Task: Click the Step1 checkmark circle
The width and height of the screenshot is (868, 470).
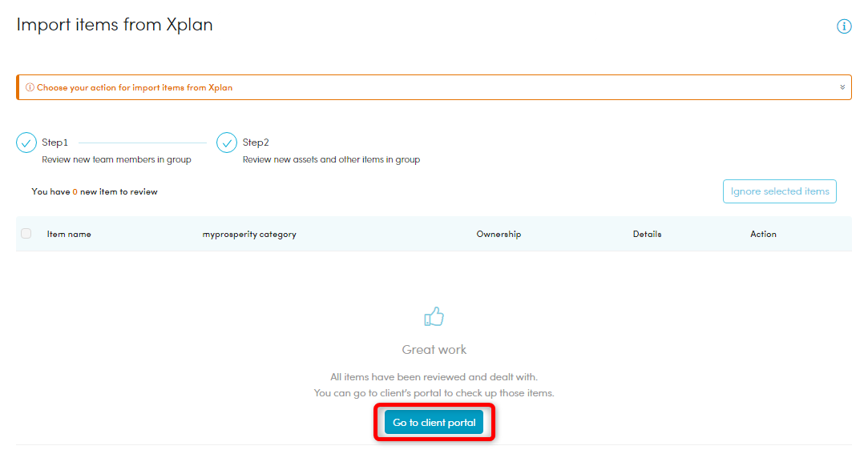Action: tap(26, 143)
